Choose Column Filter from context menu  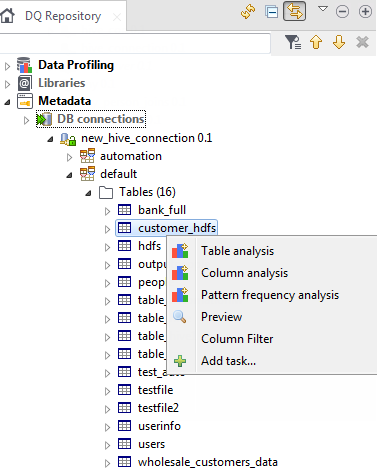coord(237,339)
